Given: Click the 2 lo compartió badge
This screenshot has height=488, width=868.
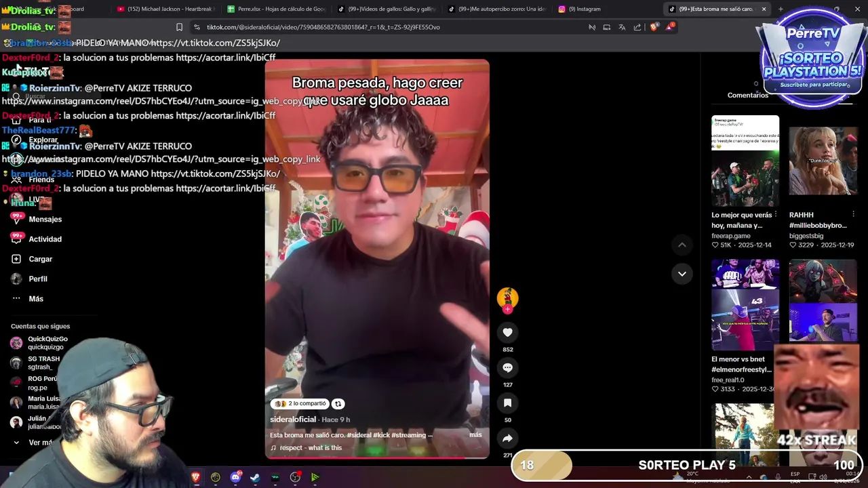Looking at the screenshot, I should pyautogui.click(x=300, y=404).
